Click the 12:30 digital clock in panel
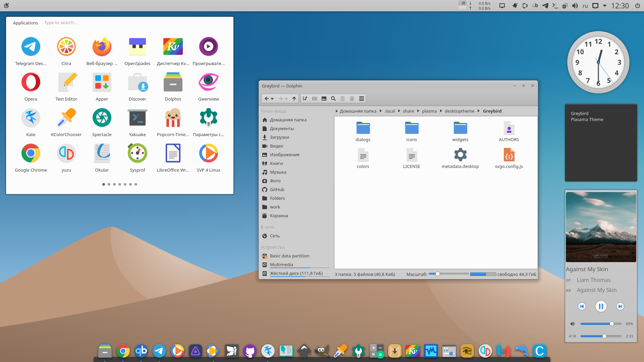Viewport: 644px width, 362px height. coord(620,6)
